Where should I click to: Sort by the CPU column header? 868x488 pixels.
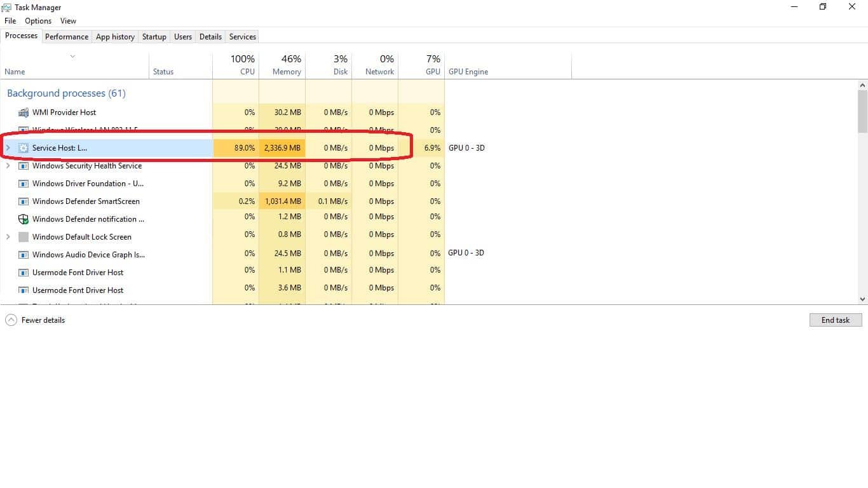click(x=236, y=65)
